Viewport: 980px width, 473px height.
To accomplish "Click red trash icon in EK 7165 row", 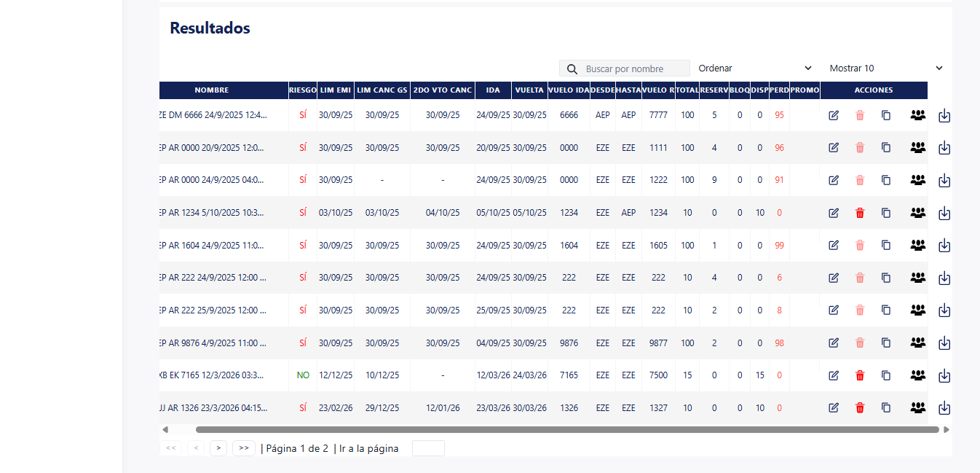I will pyautogui.click(x=860, y=375).
